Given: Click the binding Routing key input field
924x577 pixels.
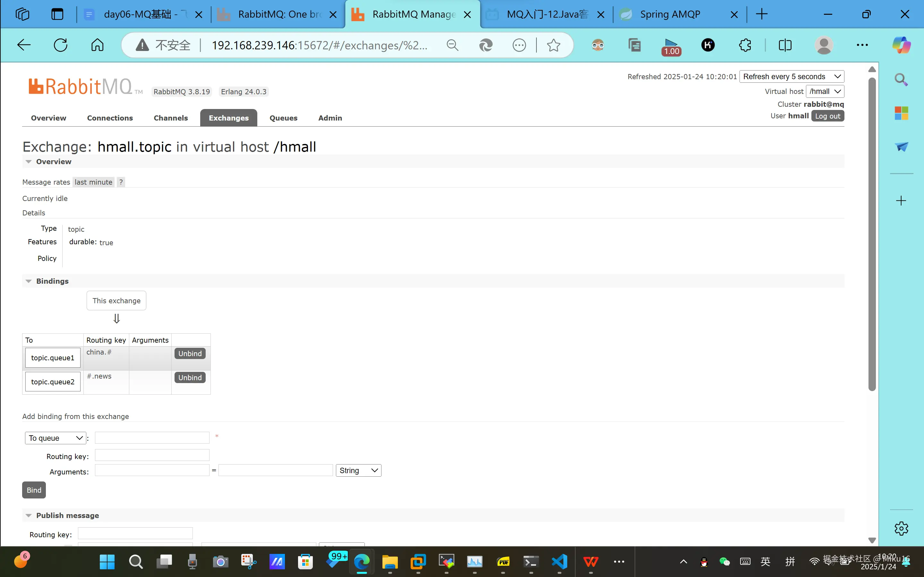Looking at the screenshot, I should (152, 455).
